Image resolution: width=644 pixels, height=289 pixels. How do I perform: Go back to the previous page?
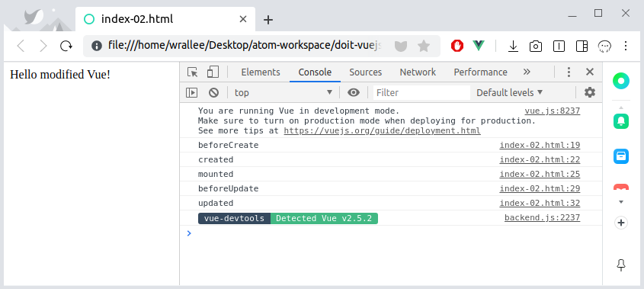point(21,46)
